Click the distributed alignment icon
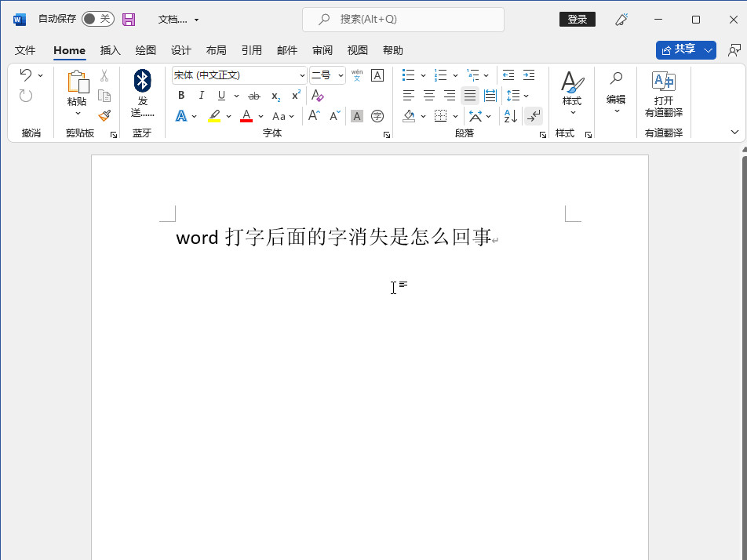Screen dimensions: 747x560 [x=490, y=96]
